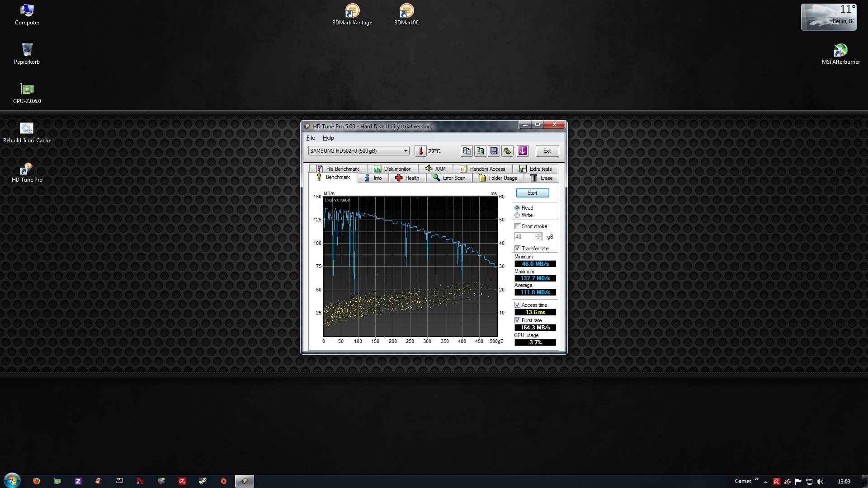868x488 pixels.
Task: Open the Help menu
Action: tap(328, 138)
